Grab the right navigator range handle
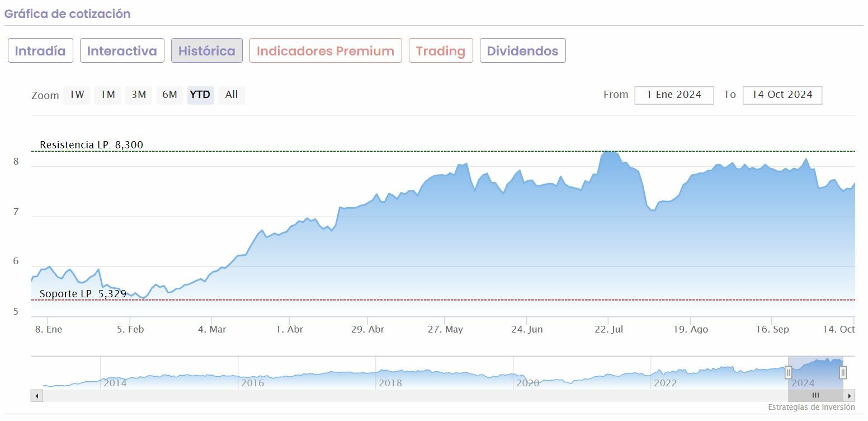 coord(843,372)
